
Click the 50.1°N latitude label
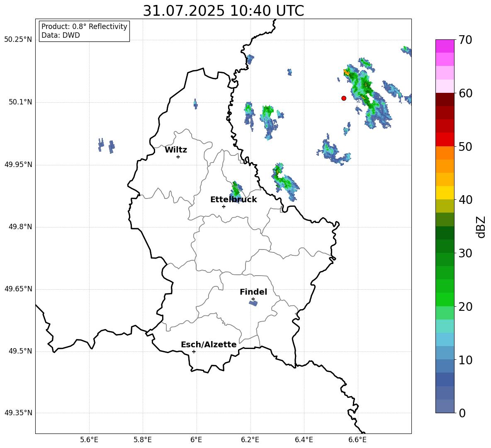click(x=20, y=102)
